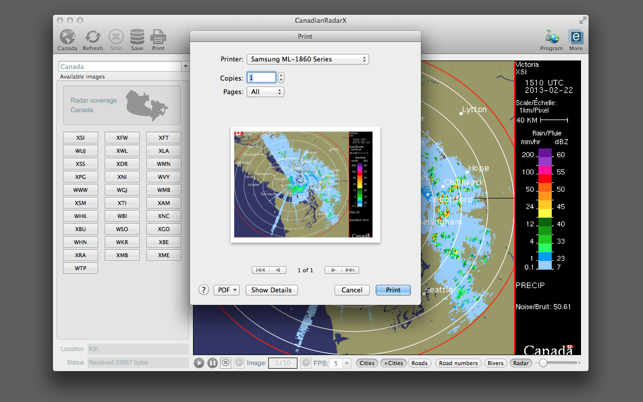The width and height of the screenshot is (643, 402).
Task: Toggle the Radar overlay
Action: (521, 363)
